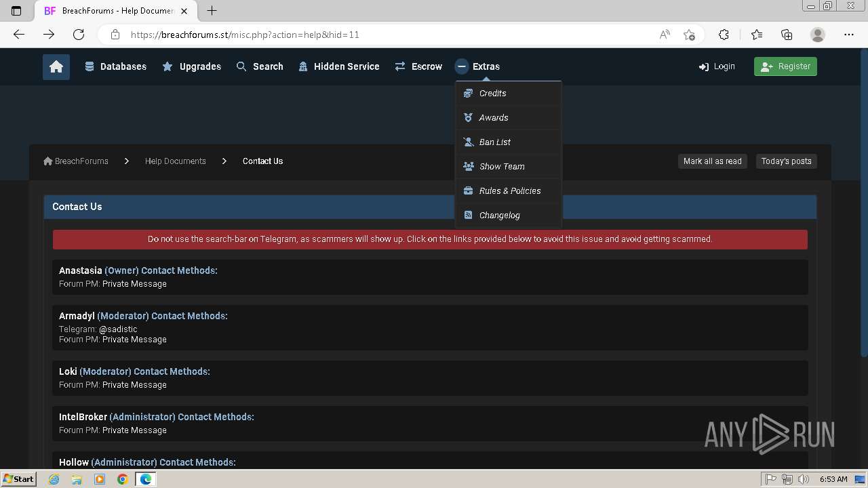The image size is (868, 488).
Task: Open Collections icon in toolbar
Action: (x=787, y=35)
